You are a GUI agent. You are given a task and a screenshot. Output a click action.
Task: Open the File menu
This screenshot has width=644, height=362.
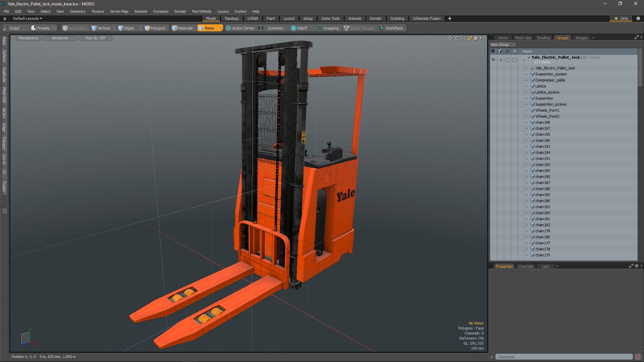pos(6,11)
